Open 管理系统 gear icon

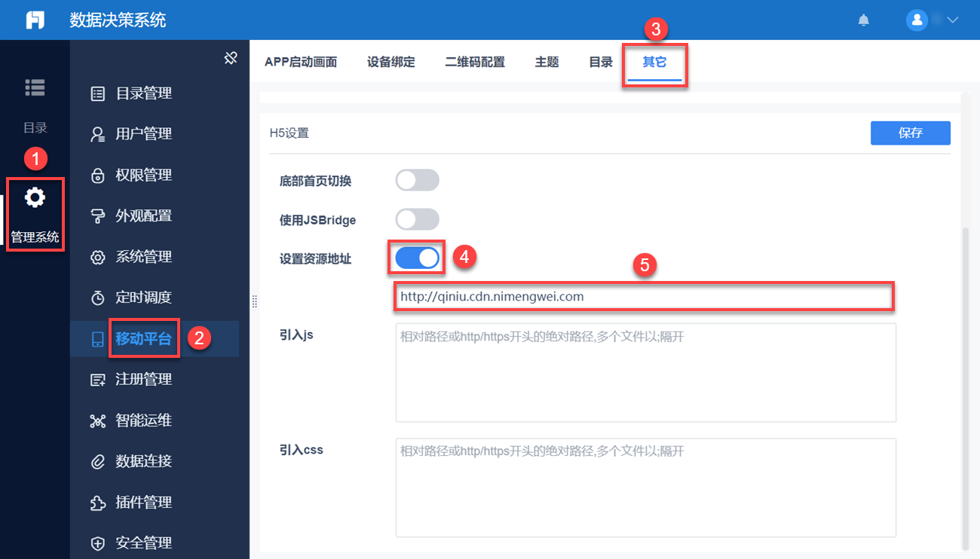tap(35, 198)
